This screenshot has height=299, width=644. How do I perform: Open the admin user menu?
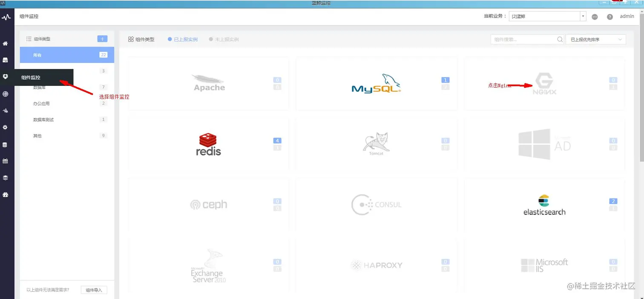(x=627, y=17)
